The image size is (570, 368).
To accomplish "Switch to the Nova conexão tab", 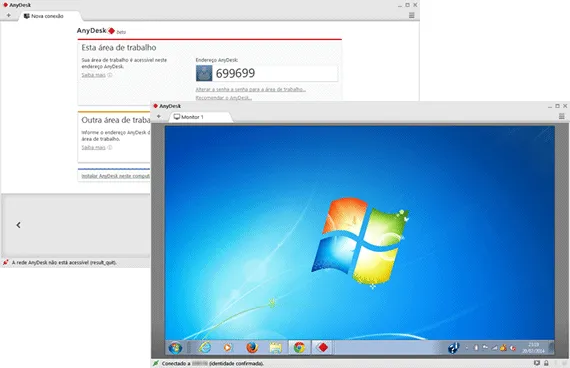I will tap(50, 16).
